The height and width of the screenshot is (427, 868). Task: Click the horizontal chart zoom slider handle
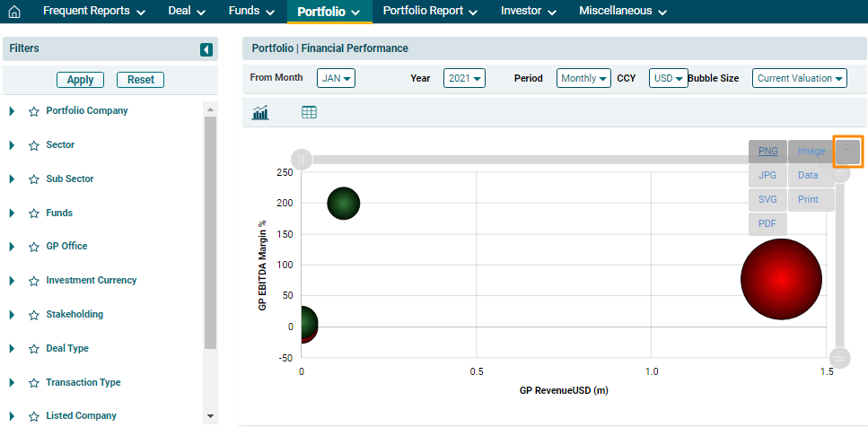pos(302,160)
